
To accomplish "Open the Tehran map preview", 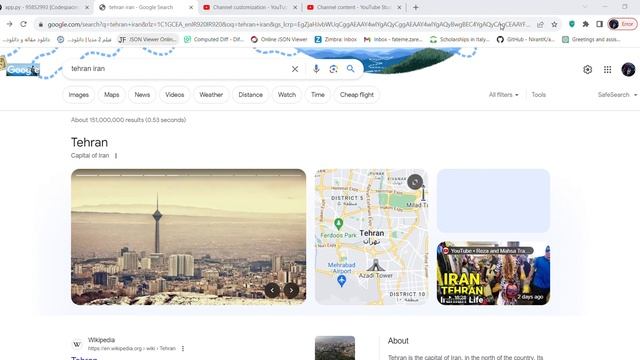I will (x=371, y=237).
